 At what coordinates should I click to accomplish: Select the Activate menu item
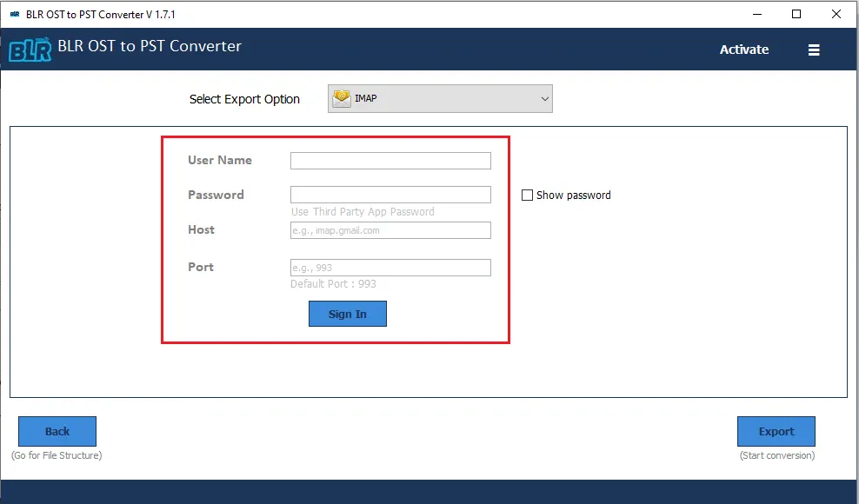pyautogui.click(x=743, y=50)
